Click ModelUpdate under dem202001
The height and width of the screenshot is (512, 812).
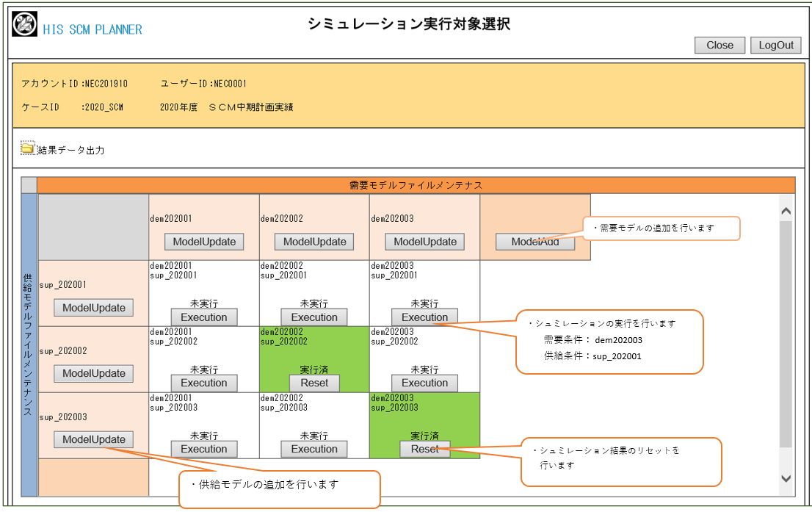coord(204,242)
